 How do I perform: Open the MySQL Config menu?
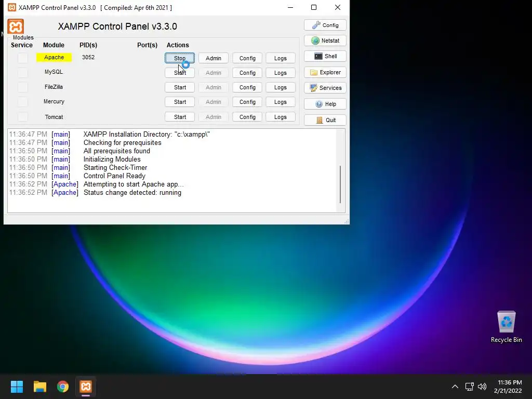[247, 73]
